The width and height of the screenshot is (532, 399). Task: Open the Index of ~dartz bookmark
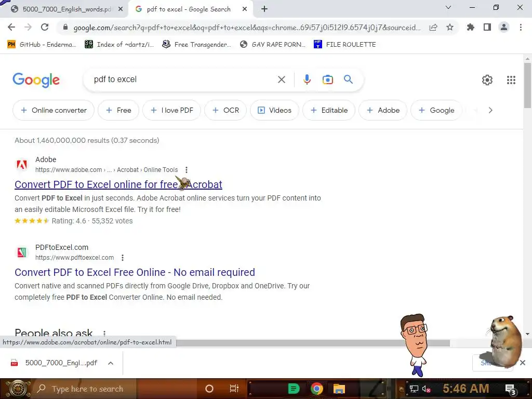point(119,45)
